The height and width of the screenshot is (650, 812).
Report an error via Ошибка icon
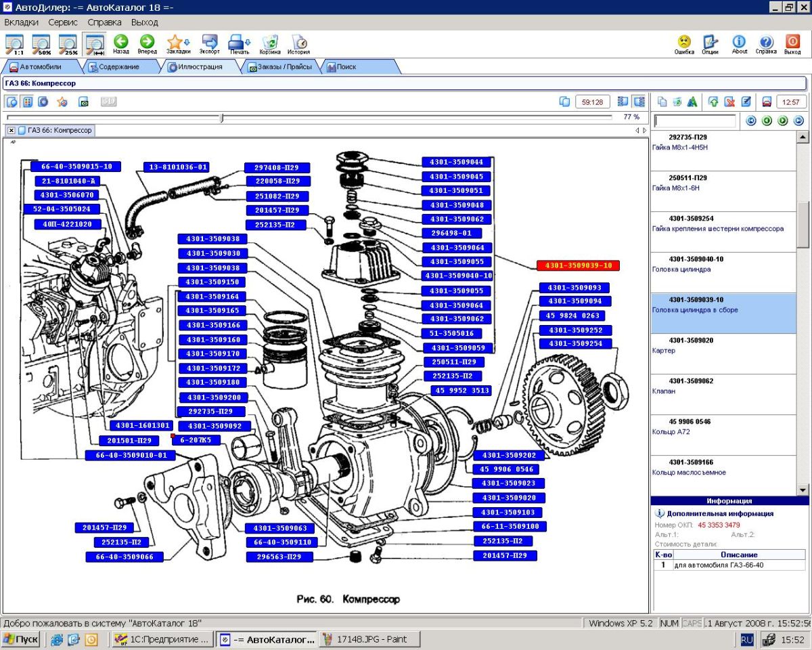tap(684, 44)
